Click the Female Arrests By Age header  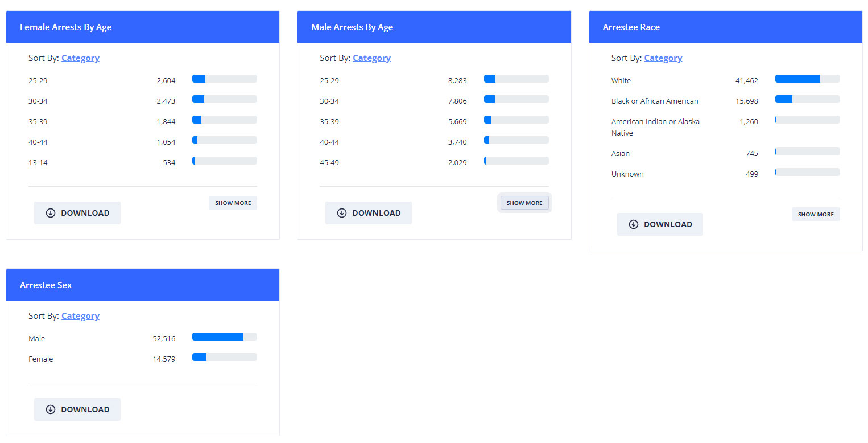pyautogui.click(x=65, y=27)
